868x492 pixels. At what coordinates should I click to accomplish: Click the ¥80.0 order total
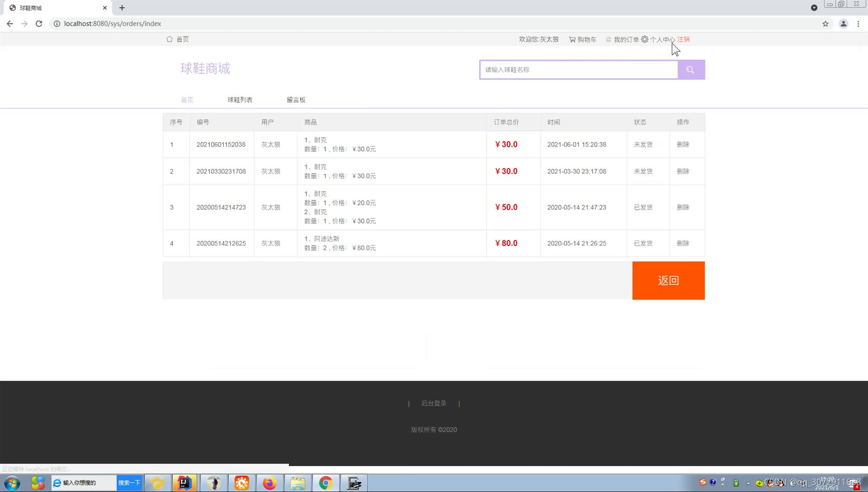506,243
